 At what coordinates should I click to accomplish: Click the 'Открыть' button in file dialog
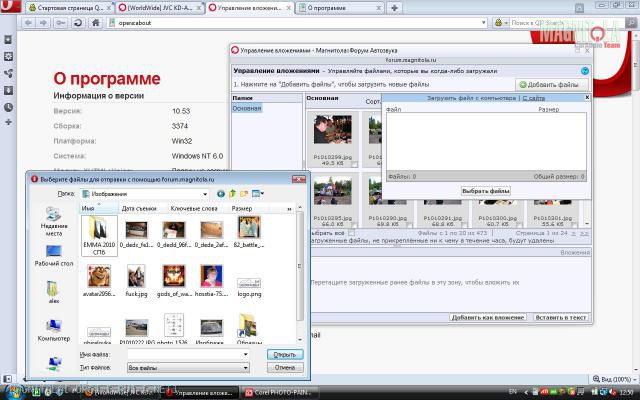click(x=284, y=354)
